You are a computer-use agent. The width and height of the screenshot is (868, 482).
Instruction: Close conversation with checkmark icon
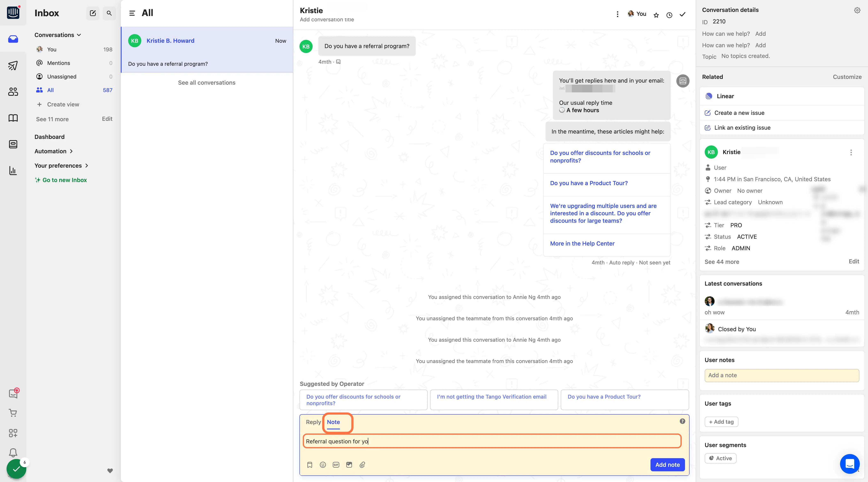(682, 15)
